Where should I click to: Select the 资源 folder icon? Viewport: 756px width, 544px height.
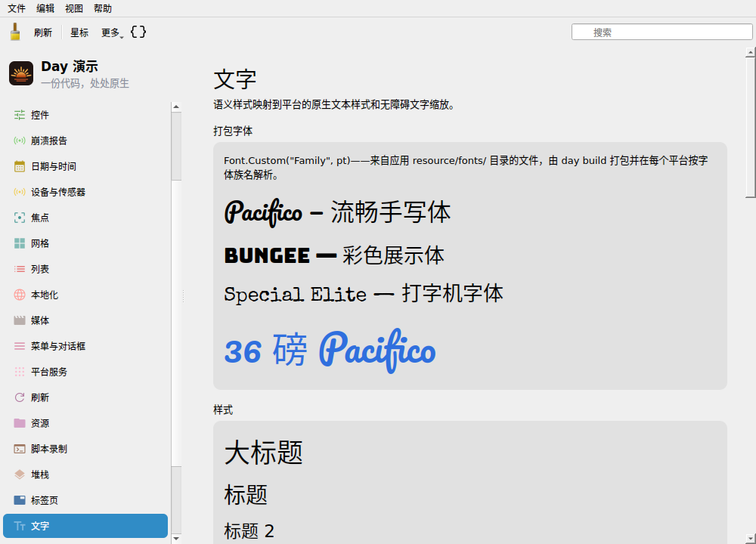pos(20,423)
